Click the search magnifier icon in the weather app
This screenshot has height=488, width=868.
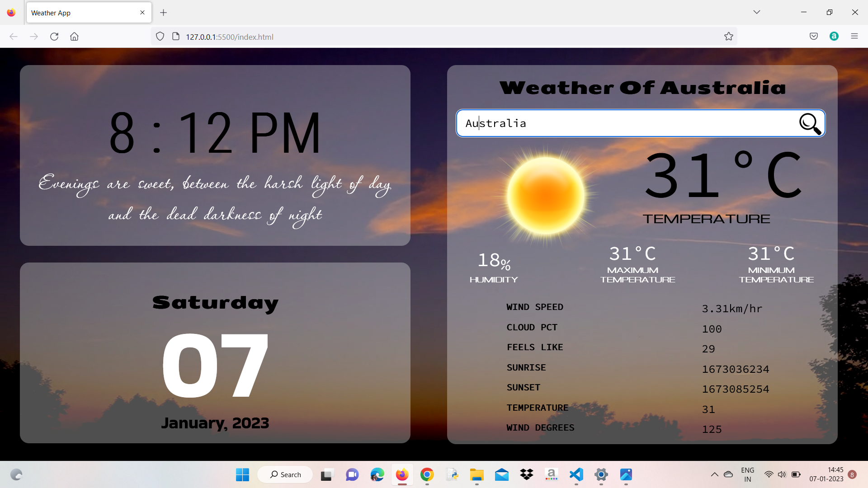(809, 123)
